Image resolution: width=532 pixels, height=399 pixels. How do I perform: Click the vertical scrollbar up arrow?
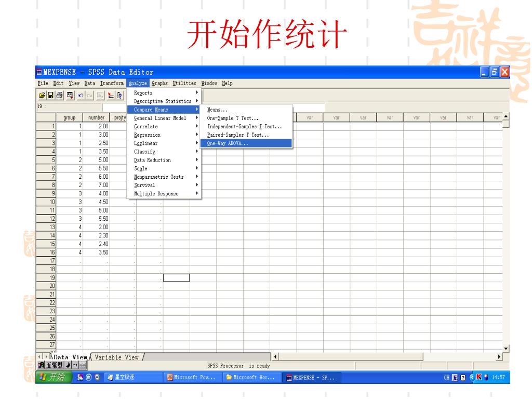[506, 116]
